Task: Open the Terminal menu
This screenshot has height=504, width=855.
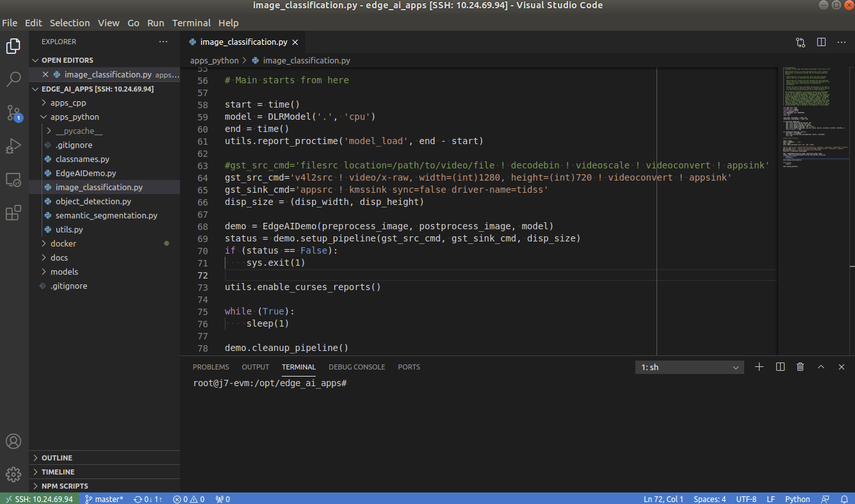Action: pos(191,23)
